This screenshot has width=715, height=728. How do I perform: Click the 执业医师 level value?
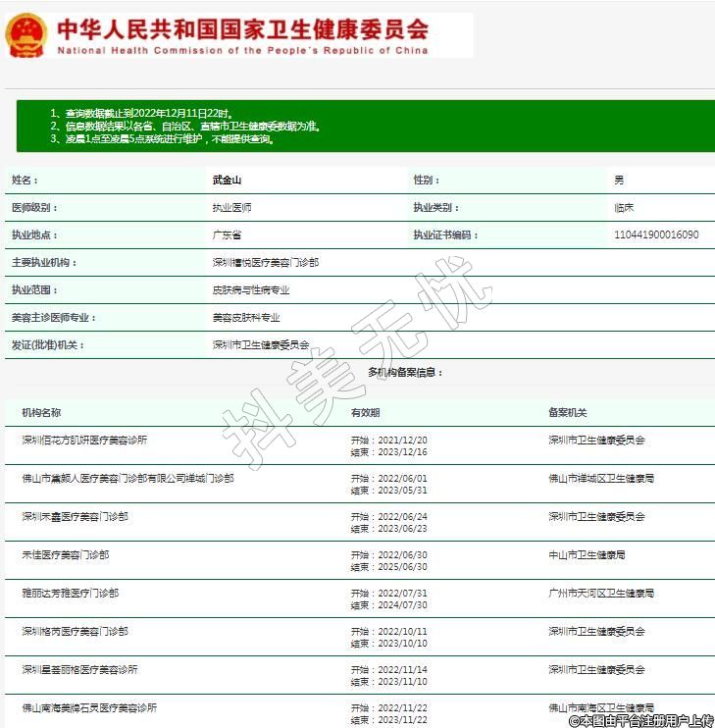(x=231, y=208)
